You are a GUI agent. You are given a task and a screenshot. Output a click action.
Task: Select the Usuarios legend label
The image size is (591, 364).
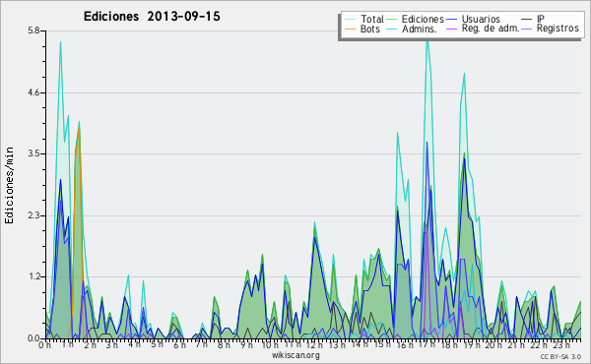click(481, 20)
